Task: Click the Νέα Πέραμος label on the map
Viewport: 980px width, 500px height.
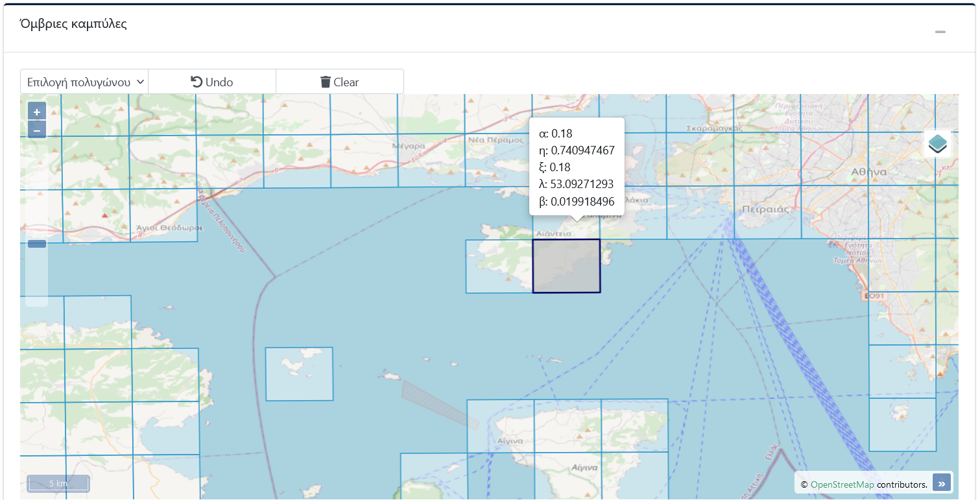Action: tap(495, 139)
